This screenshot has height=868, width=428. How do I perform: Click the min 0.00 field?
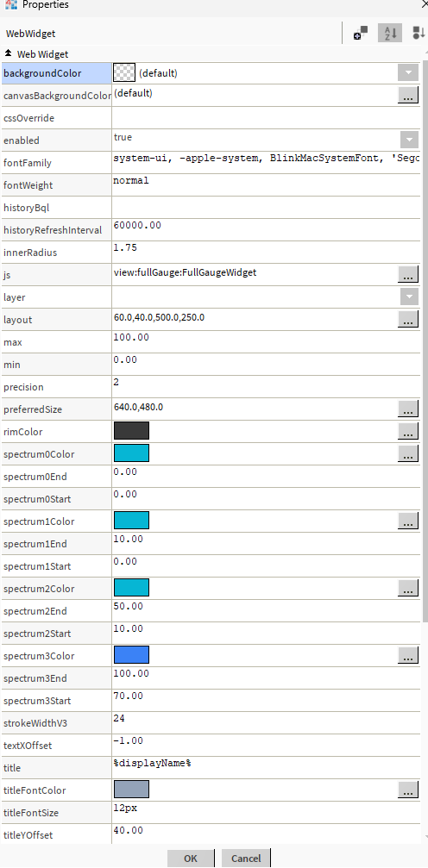[266, 365]
